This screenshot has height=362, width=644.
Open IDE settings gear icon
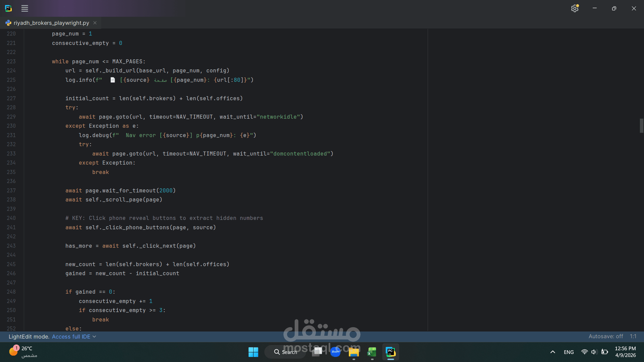click(575, 8)
